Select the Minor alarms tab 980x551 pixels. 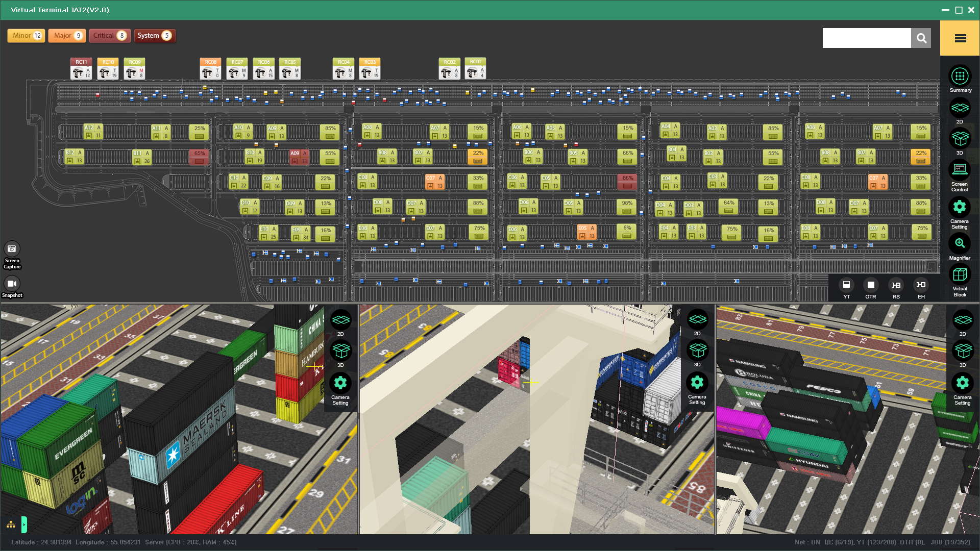(x=27, y=36)
